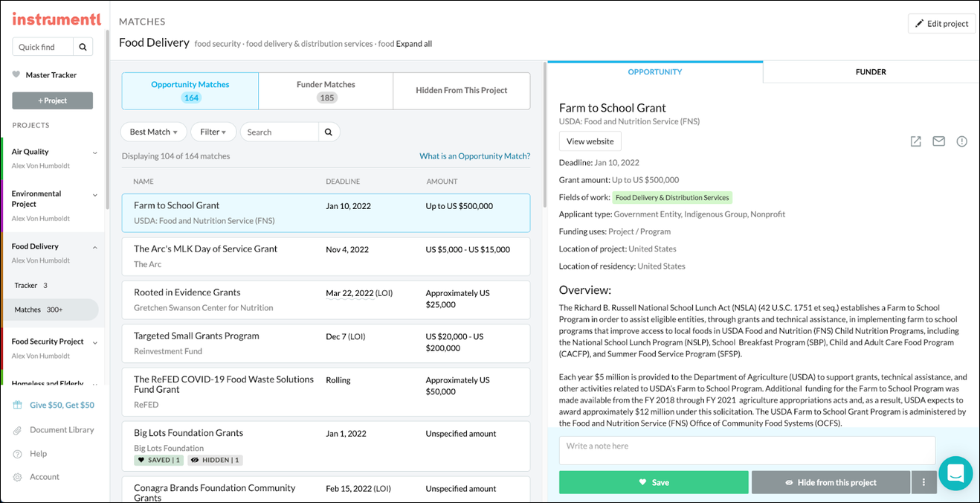
Task: Open the Filter dropdown
Action: (213, 132)
